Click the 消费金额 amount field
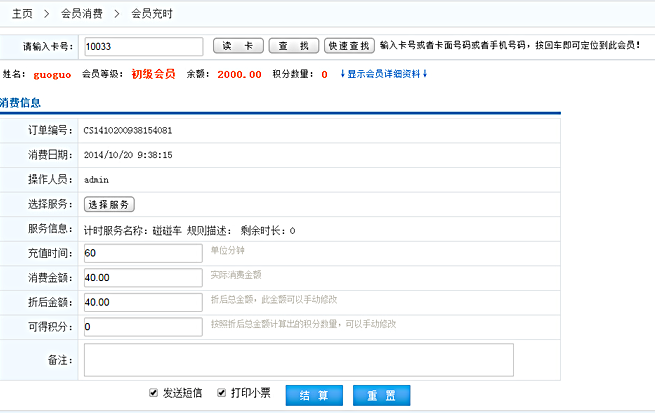Screen dimensions: 655x413 pyautogui.click(x=143, y=277)
